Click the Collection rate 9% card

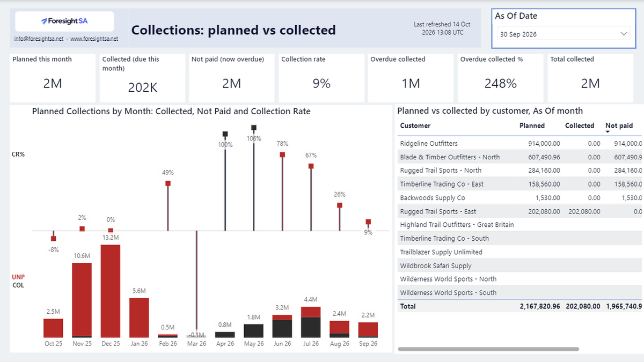point(321,78)
